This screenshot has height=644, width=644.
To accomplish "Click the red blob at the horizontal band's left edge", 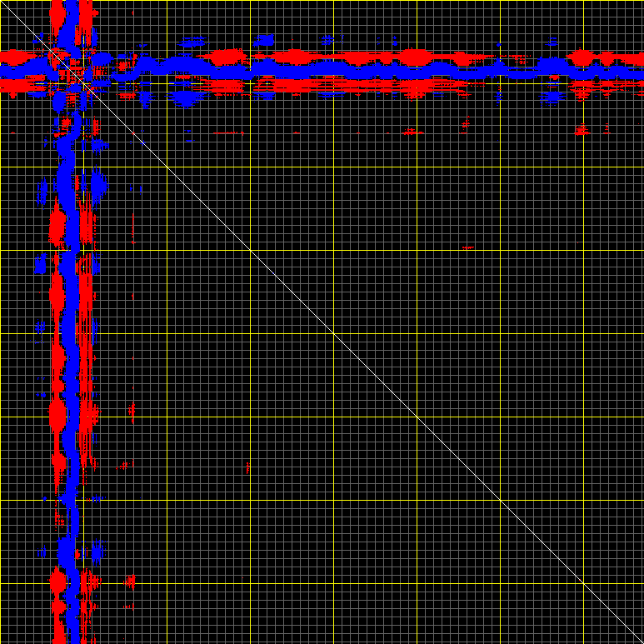I will click(12, 57).
